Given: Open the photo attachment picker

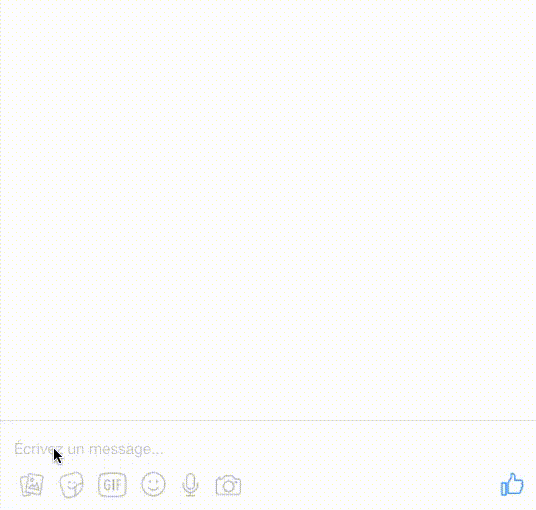Looking at the screenshot, I should click(32, 484).
